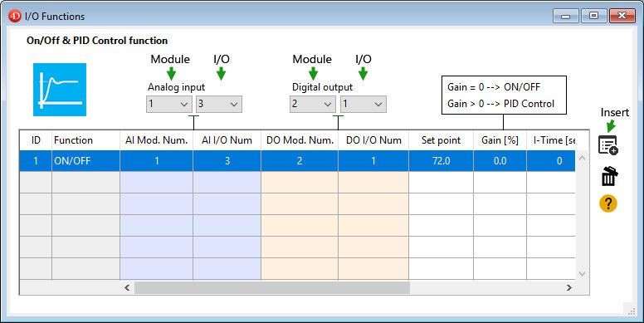Click the ID column header
Screen dimensions: 644x323
pyautogui.click(x=36, y=140)
